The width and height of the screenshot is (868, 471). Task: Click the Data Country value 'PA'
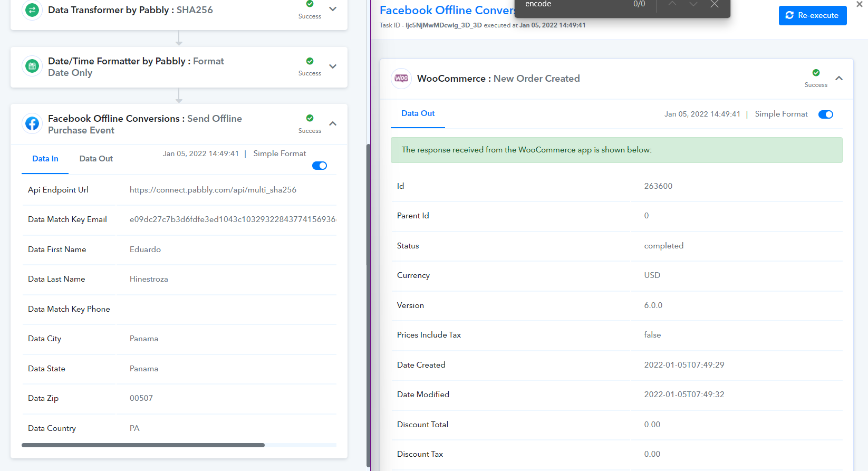(134, 428)
